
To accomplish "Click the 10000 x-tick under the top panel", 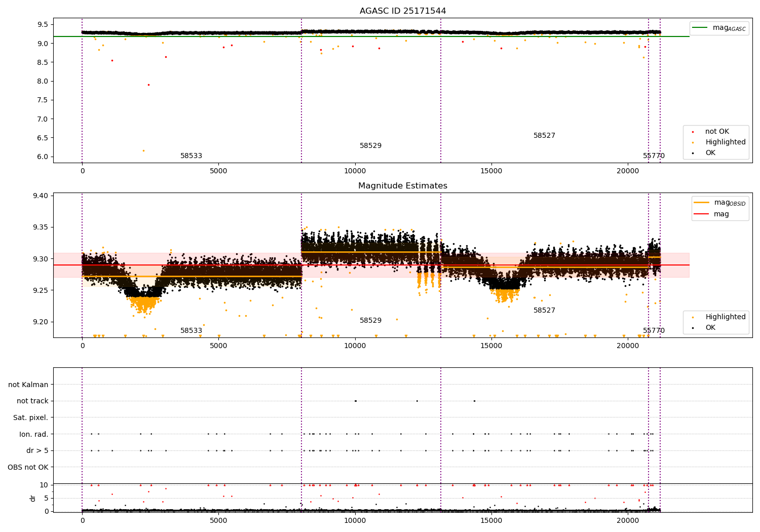I will coord(355,171).
